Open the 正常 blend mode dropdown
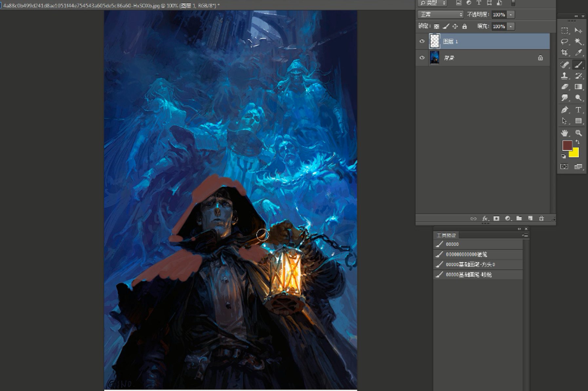The height and width of the screenshot is (391, 588). pos(441,14)
